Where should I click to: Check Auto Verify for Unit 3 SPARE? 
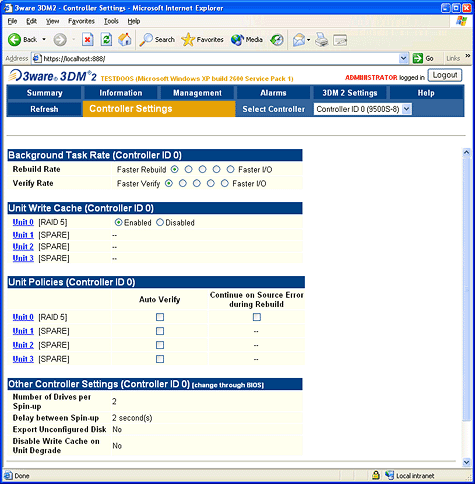(160, 359)
